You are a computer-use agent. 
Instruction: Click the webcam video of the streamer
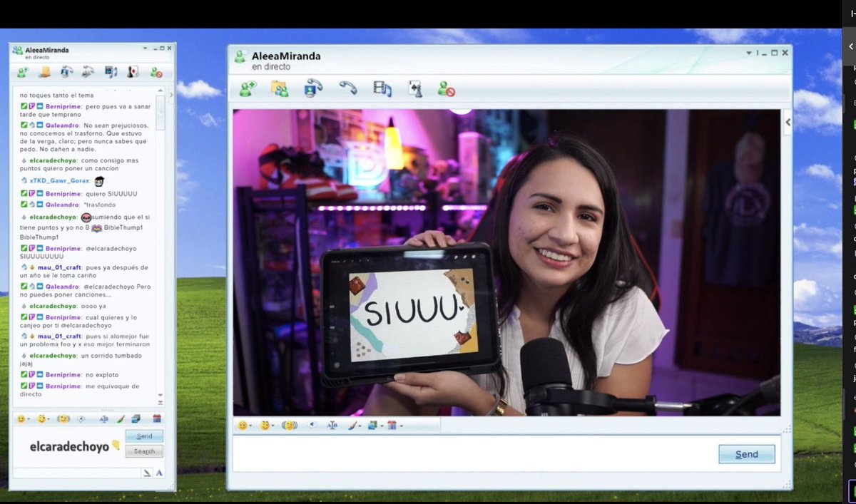(x=506, y=262)
